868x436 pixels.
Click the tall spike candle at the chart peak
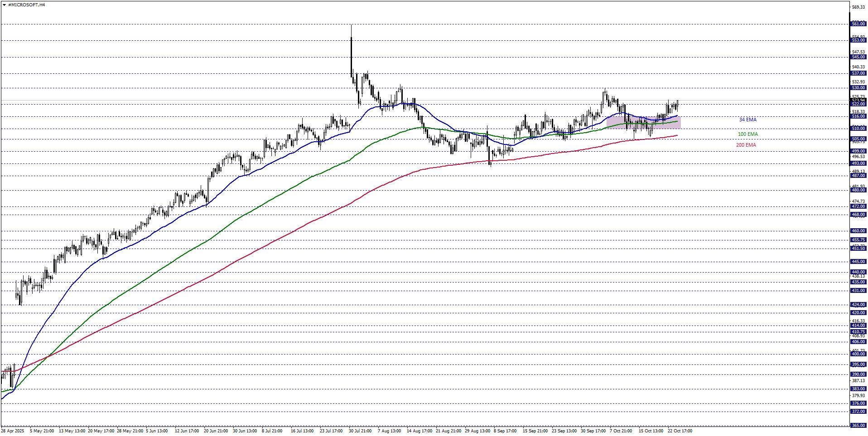351,50
